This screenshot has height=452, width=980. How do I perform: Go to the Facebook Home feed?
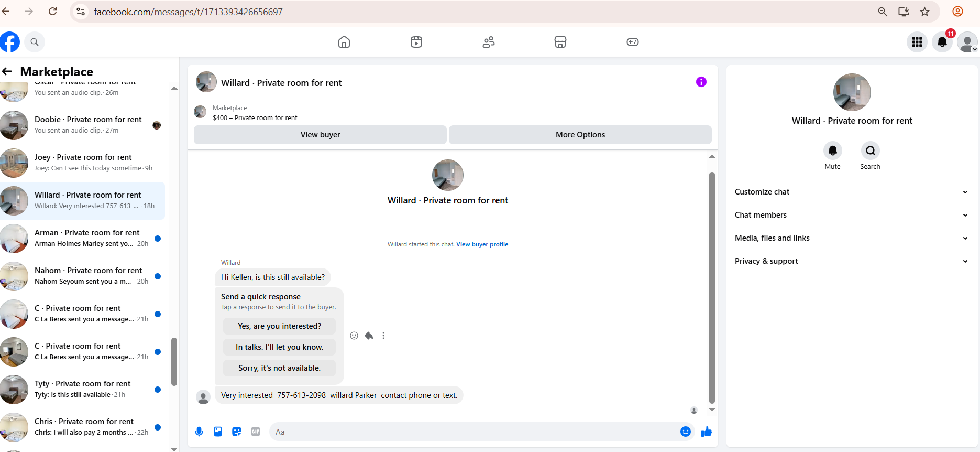pyautogui.click(x=344, y=42)
